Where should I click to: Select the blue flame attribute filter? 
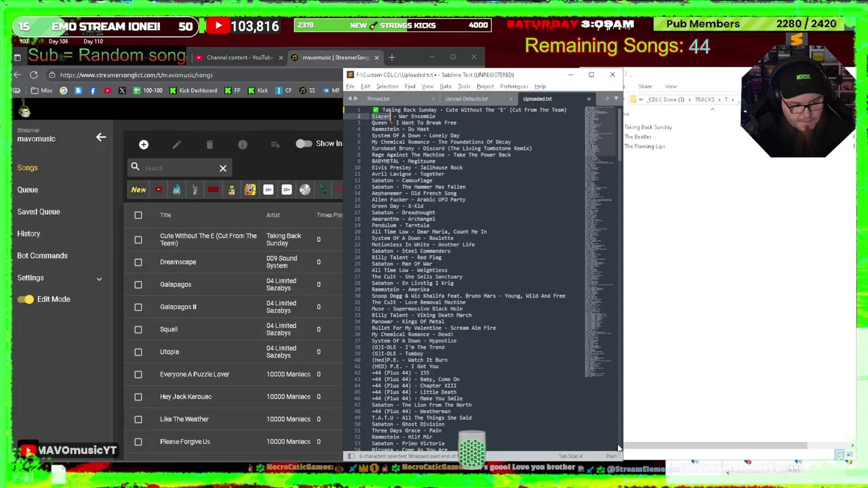pos(177,190)
